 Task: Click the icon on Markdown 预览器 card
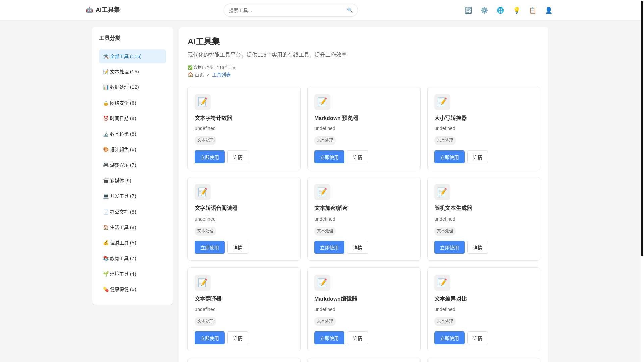click(322, 102)
